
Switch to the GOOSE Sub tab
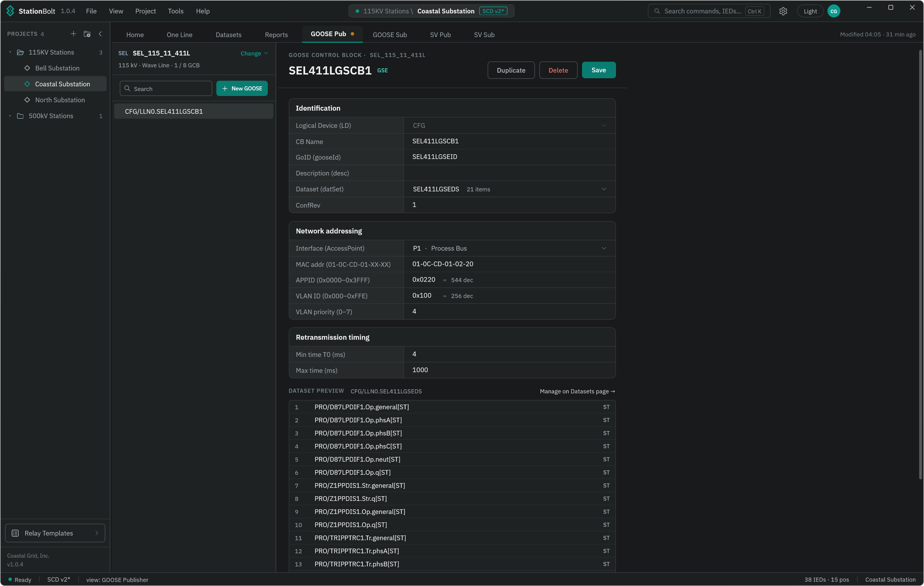coord(389,35)
